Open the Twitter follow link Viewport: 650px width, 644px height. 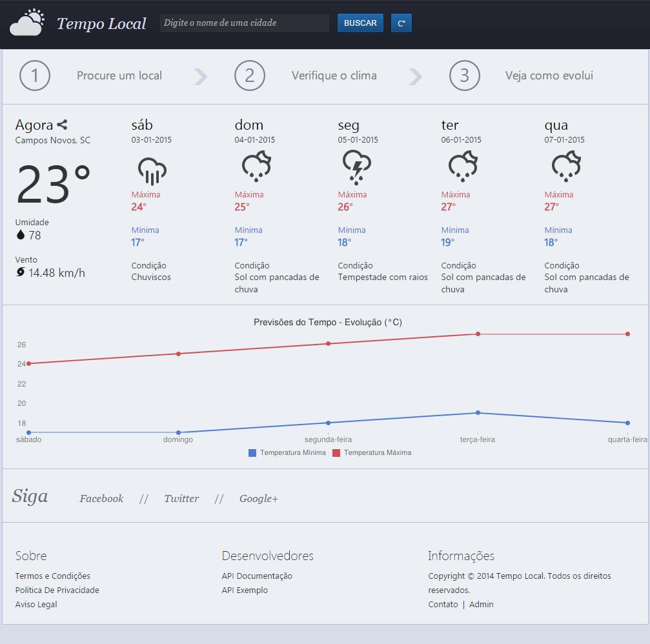click(181, 499)
